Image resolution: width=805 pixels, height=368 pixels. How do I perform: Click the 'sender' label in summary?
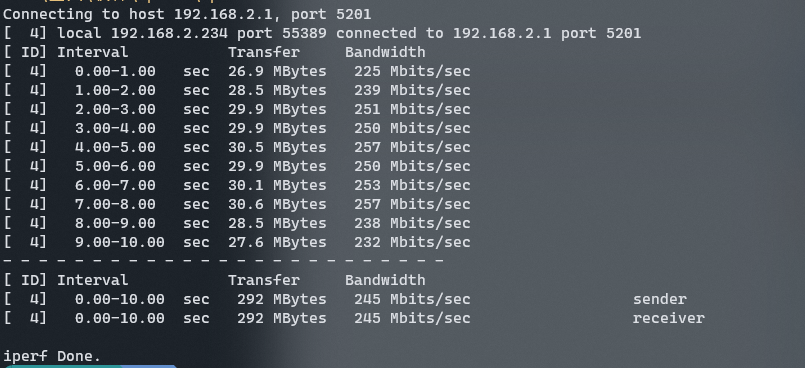coord(660,299)
